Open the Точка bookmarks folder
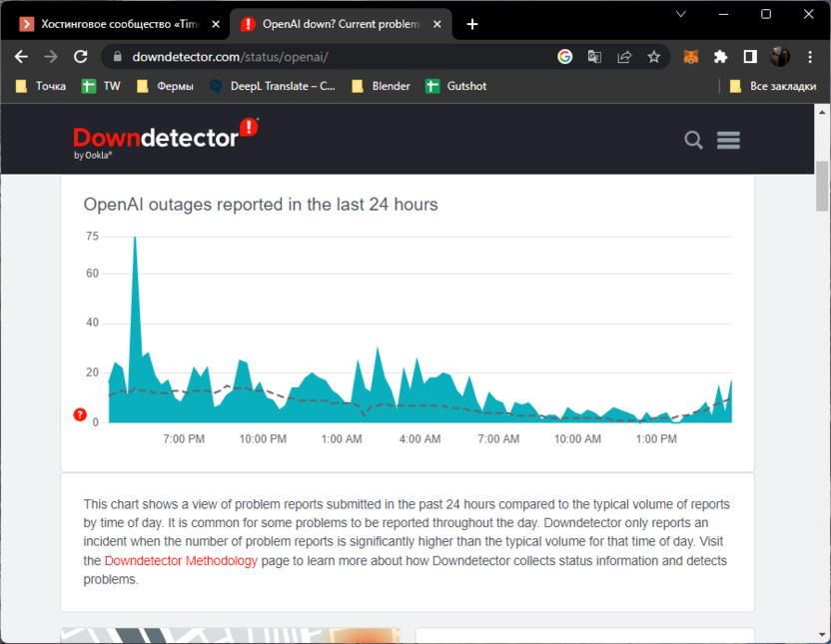 point(41,86)
